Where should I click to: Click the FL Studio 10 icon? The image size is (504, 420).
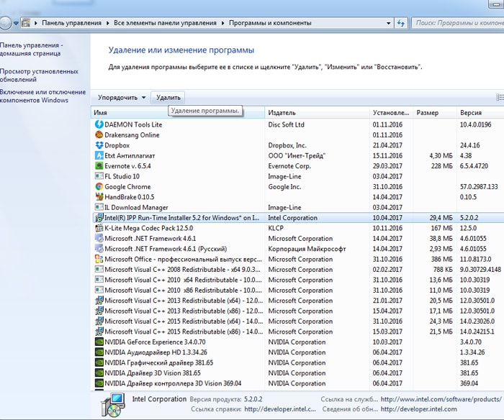(x=99, y=176)
